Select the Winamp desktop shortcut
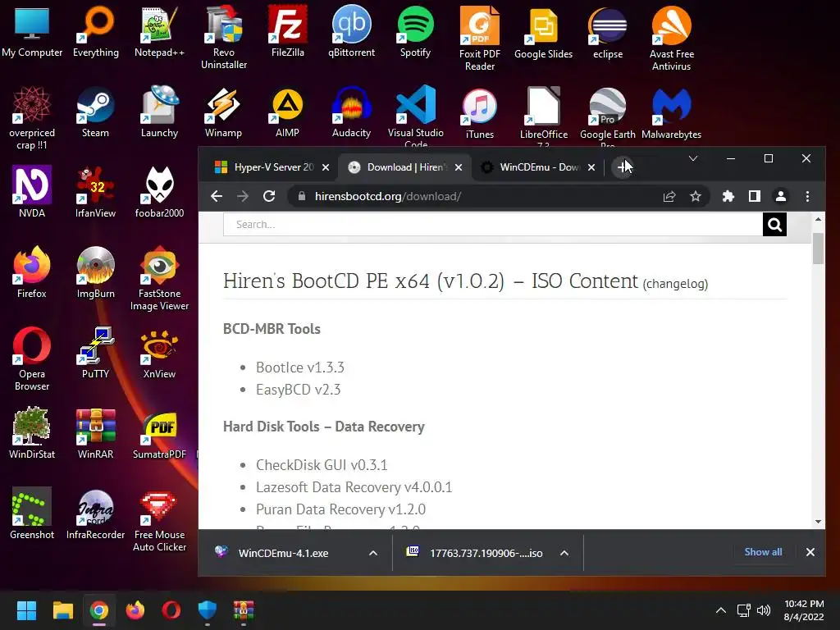 pos(223,112)
